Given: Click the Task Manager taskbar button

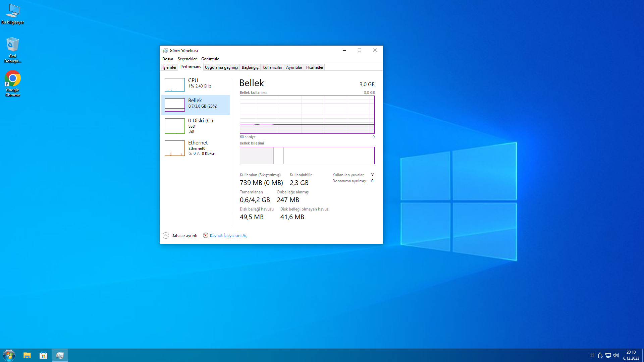Looking at the screenshot, I should click(x=60, y=355).
